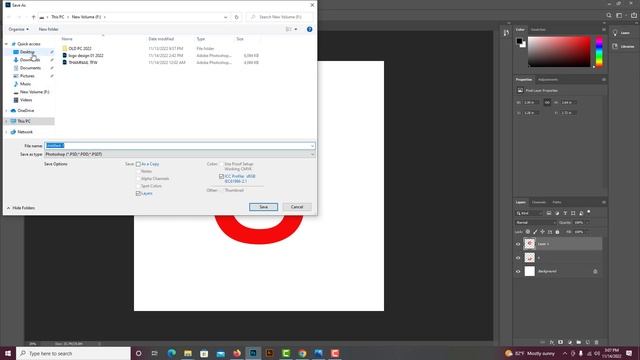The height and width of the screenshot is (360, 640).
Task: Click the Save button
Action: (263, 207)
